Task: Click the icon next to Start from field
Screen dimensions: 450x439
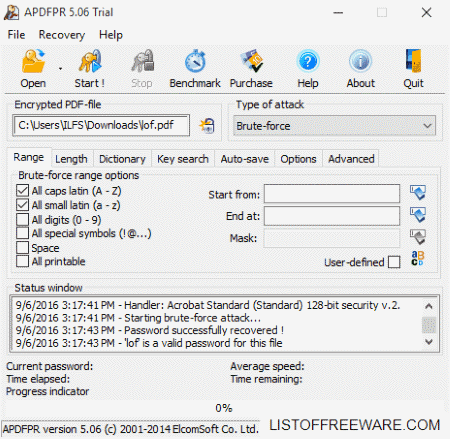Action: click(418, 193)
